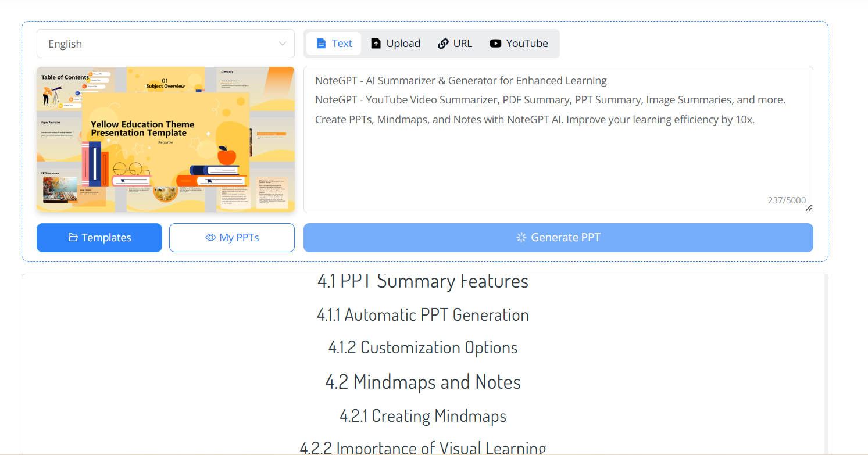Click the upload icon beside Upload

pyautogui.click(x=376, y=44)
